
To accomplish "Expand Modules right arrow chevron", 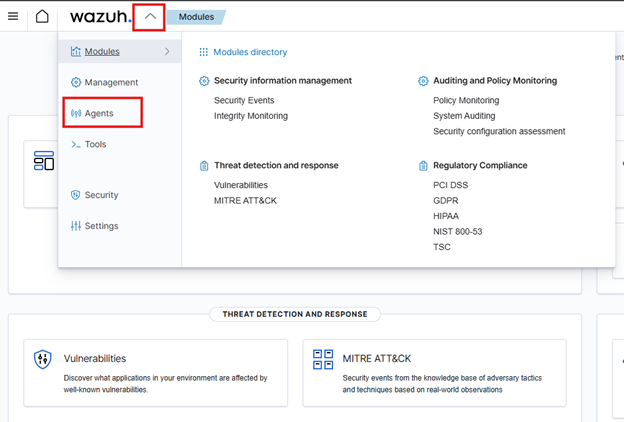I will point(167,51).
